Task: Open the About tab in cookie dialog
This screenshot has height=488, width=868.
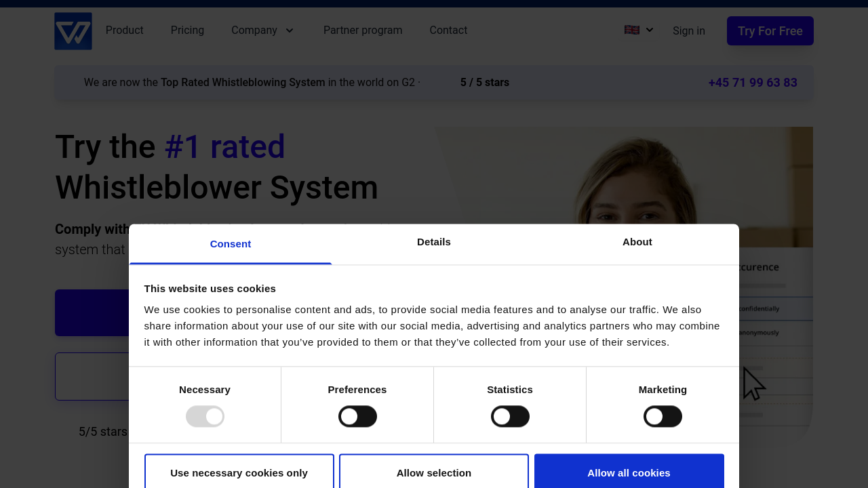Action: 637,242
